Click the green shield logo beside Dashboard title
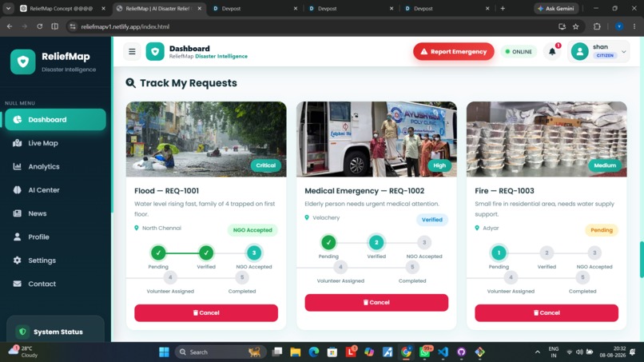This screenshot has width=644, height=362. coord(155,51)
